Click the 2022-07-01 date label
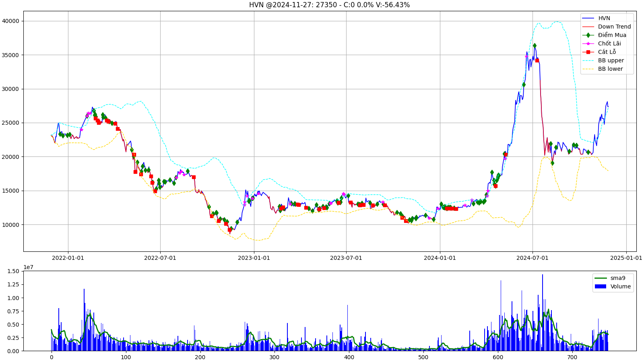 [160, 258]
